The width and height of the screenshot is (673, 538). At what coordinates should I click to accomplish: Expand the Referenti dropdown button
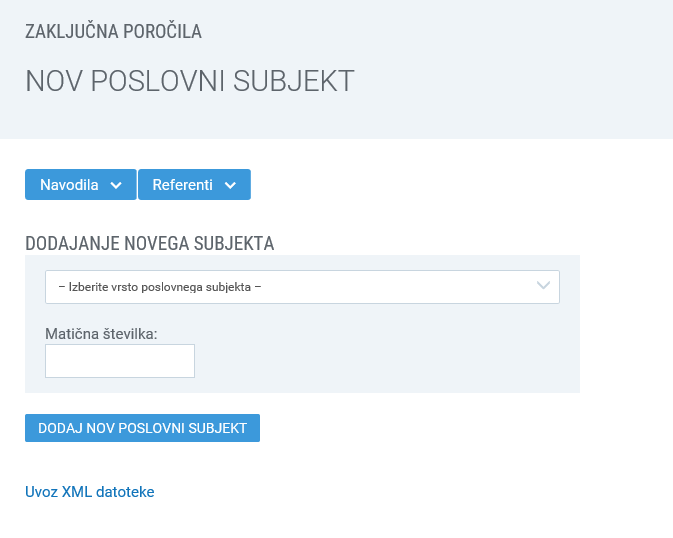coord(194,185)
